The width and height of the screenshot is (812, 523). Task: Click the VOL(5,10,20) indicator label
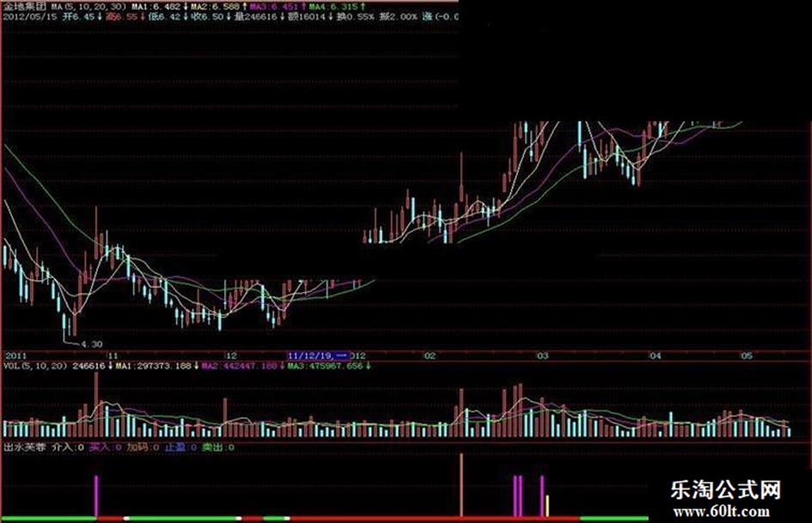[35, 366]
